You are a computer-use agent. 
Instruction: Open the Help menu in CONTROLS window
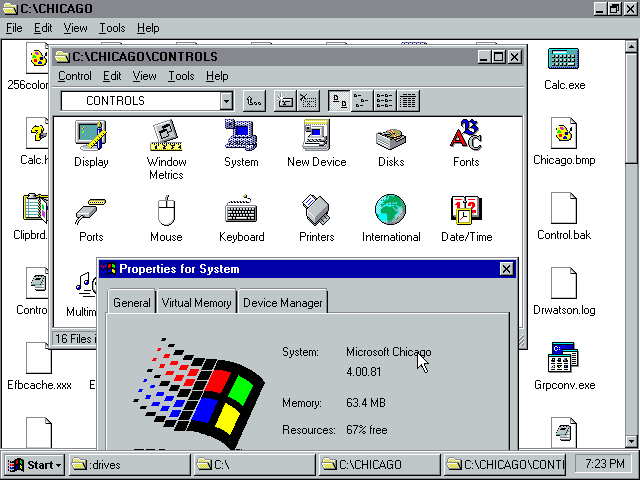[x=217, y=76]
